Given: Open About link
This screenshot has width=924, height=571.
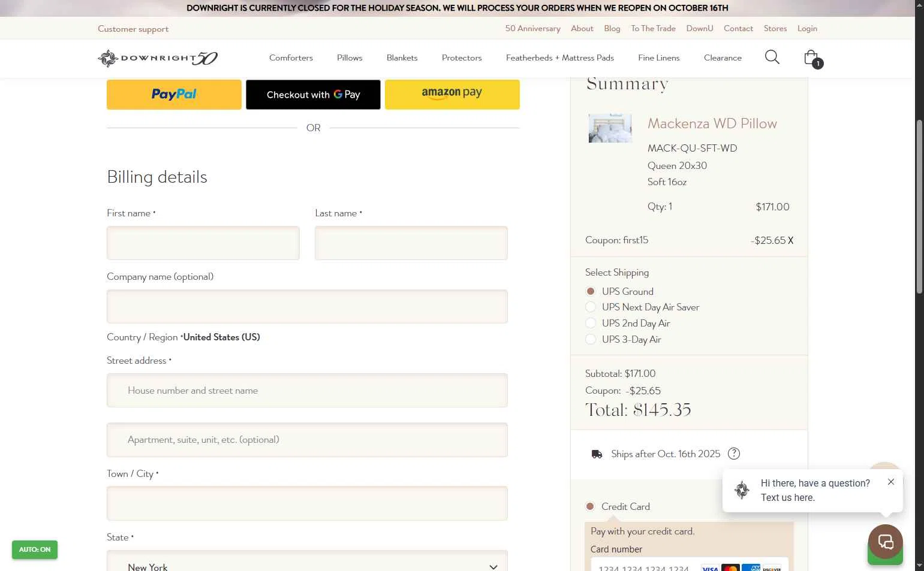Looking at the screenshot, I should coord(582,28).
